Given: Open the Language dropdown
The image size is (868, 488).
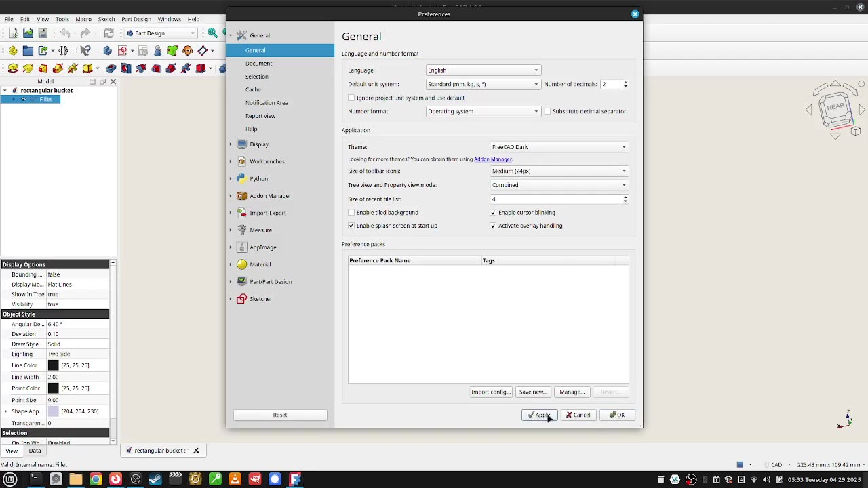Looking at the screenshot, I should (483, 70).
